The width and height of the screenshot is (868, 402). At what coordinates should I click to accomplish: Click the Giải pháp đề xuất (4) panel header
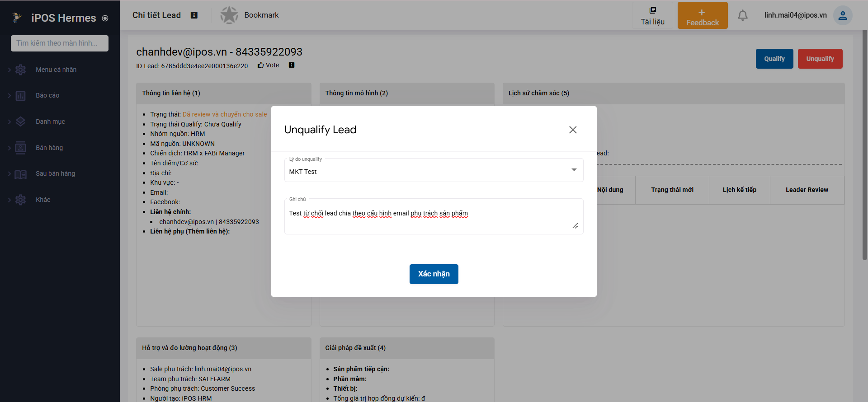[x=407, y=348]
